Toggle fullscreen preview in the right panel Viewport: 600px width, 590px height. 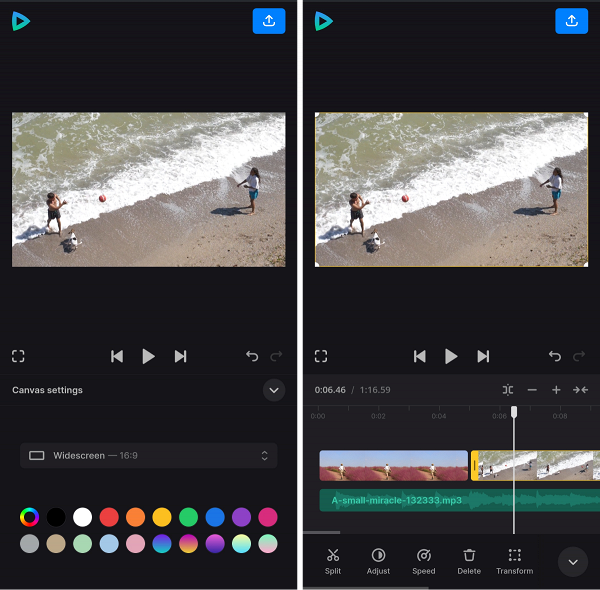point(321,356)
